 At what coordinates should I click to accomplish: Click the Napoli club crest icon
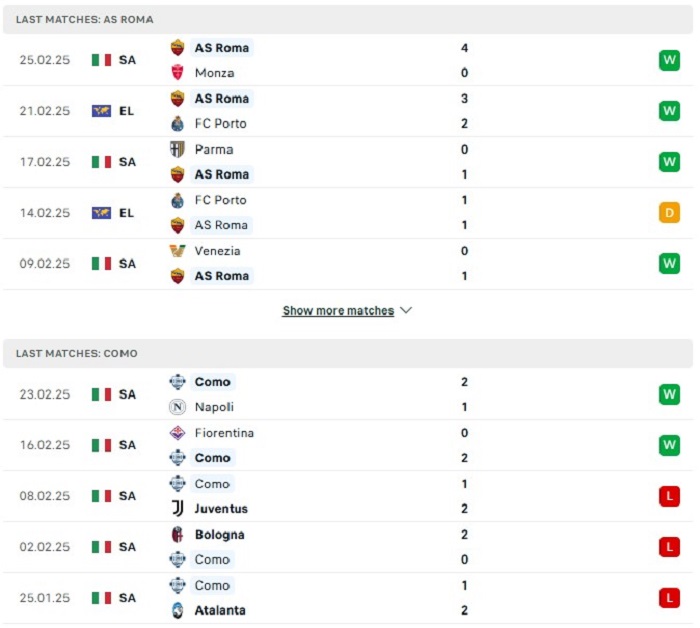click(x=178, y=407)
